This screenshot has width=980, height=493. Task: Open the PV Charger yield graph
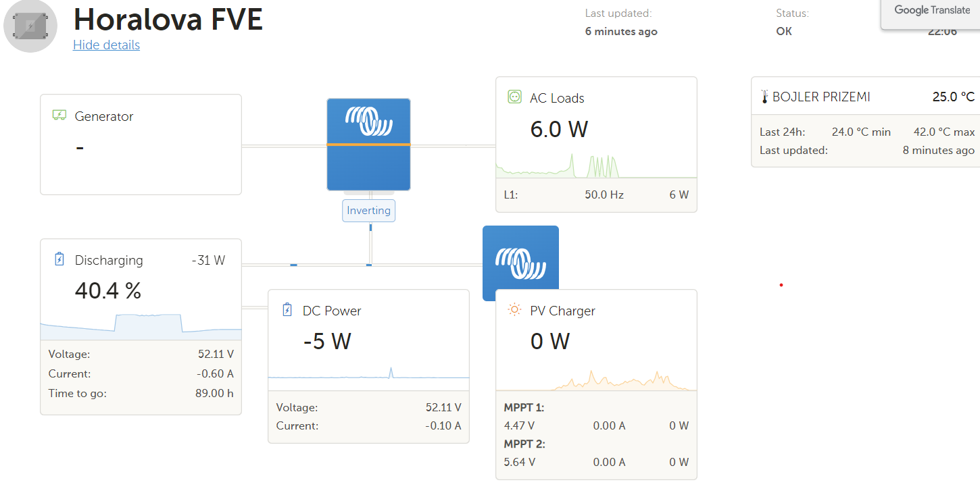tap(596, 380)
